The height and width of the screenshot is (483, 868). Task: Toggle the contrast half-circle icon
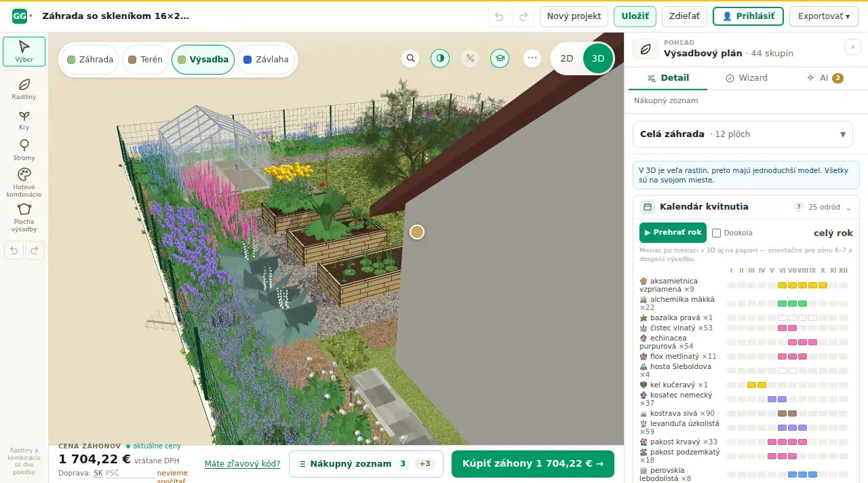(x=440, y=58)
